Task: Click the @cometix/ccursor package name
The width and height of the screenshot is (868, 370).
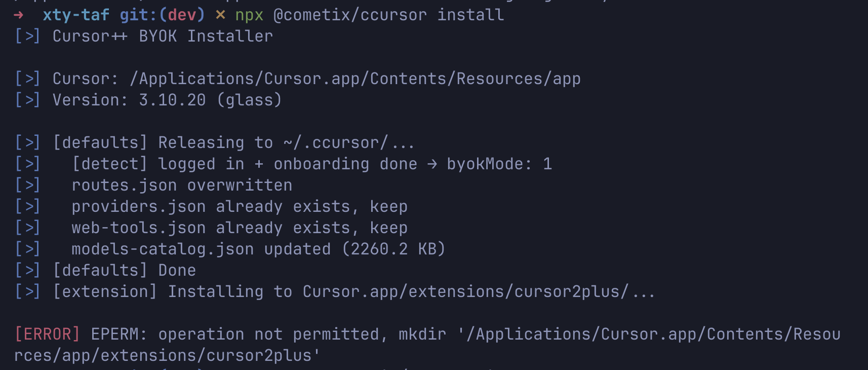Action: 350,15
